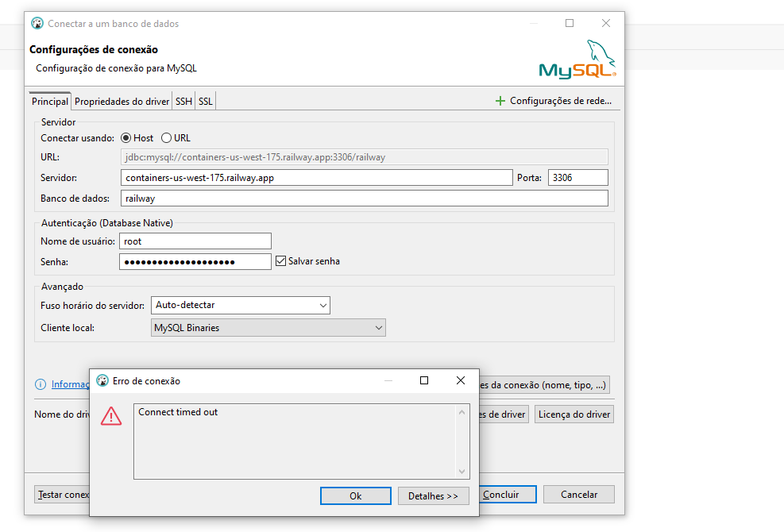Viewport: 784px width, 532px height.
Task: Click the 'Connect timed out' message text
Action: tap(178, 412)
